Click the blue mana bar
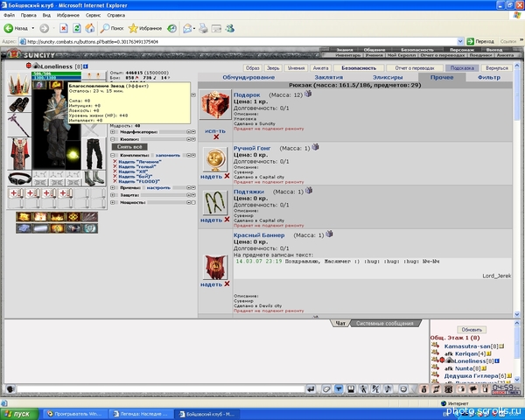The width and height of the screenshot is (525, 420). point(56,78)
